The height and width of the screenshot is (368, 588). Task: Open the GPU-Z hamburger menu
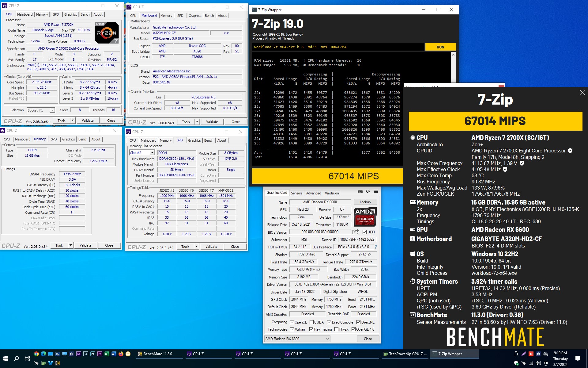(x=376, y=192)
